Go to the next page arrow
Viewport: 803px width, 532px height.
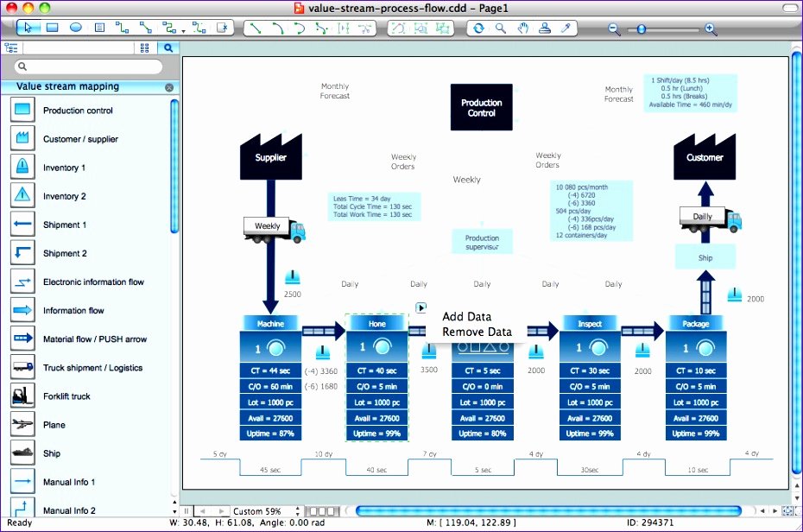221,511
